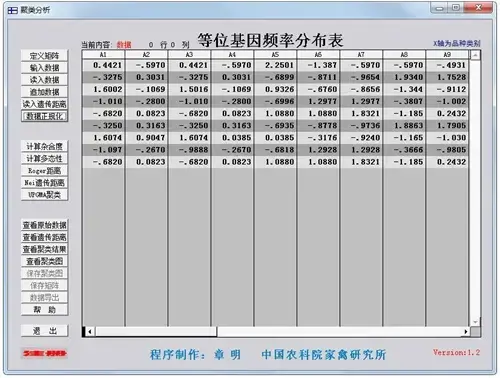Click cell with value -1.097
The image size is (500, 378).
pyautogui.click(x=103, y=150)
